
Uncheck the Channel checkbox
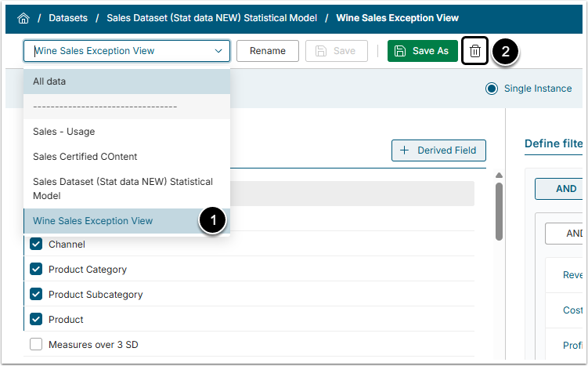point(36,245)
